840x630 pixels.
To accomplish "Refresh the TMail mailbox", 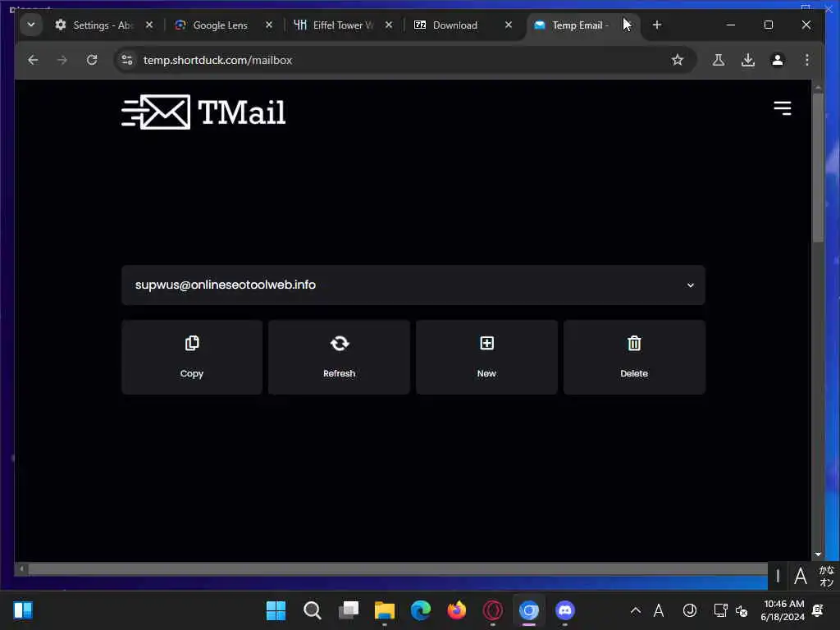I will 339,358.
